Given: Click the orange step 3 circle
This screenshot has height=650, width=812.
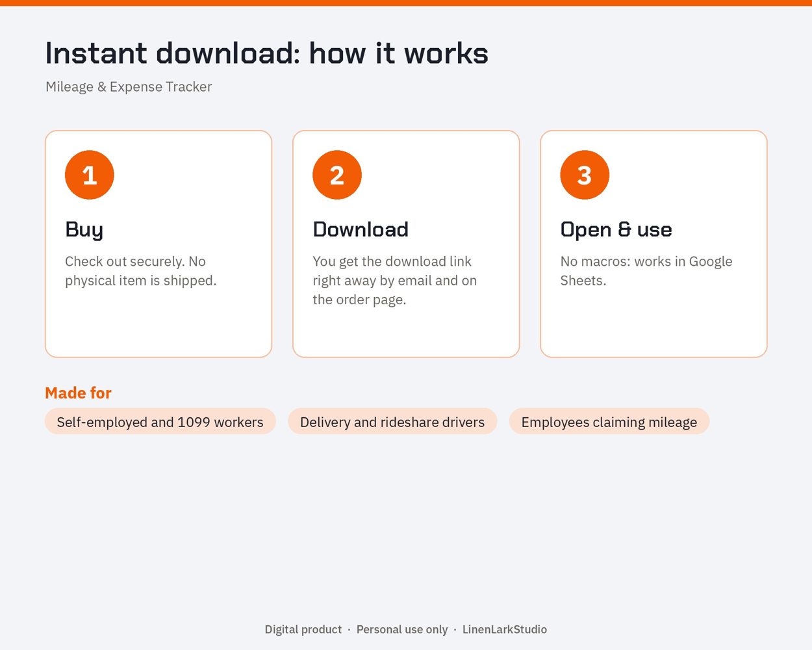Looking at the screenshot, I should tap(585, 175).
